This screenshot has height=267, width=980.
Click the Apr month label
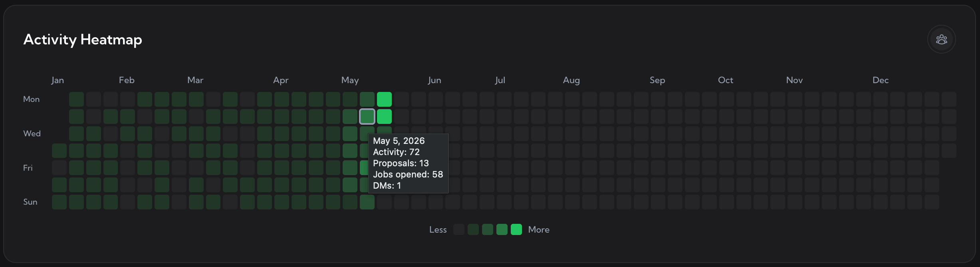(281, 80)
